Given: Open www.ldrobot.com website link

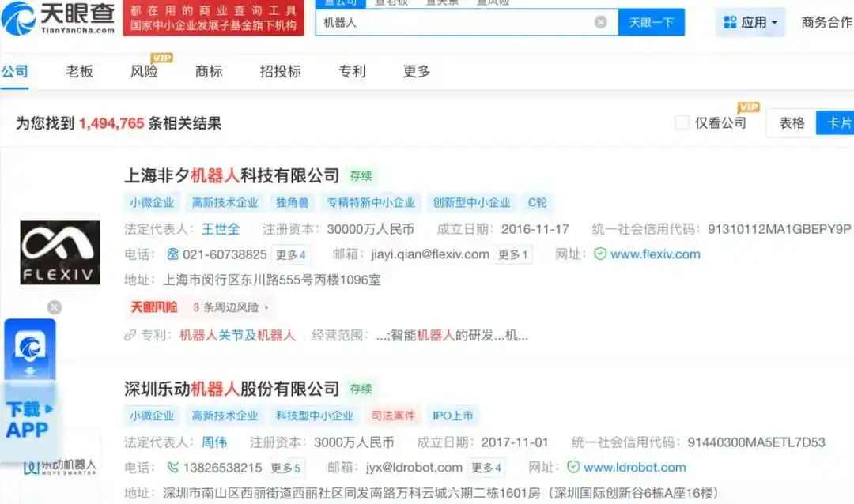Looking at the screenshot, I should click(x=634, y=468).
